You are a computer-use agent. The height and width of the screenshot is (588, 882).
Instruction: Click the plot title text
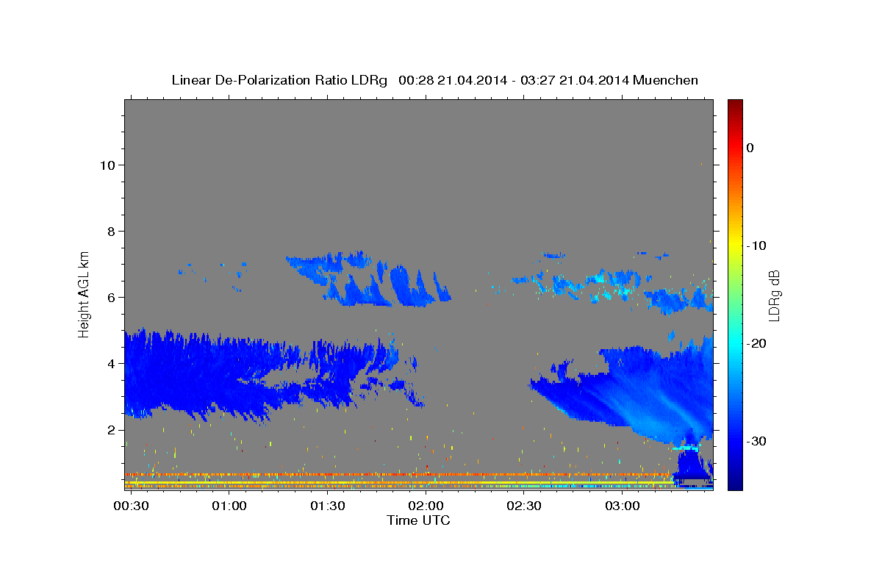[x=435, y=80]
